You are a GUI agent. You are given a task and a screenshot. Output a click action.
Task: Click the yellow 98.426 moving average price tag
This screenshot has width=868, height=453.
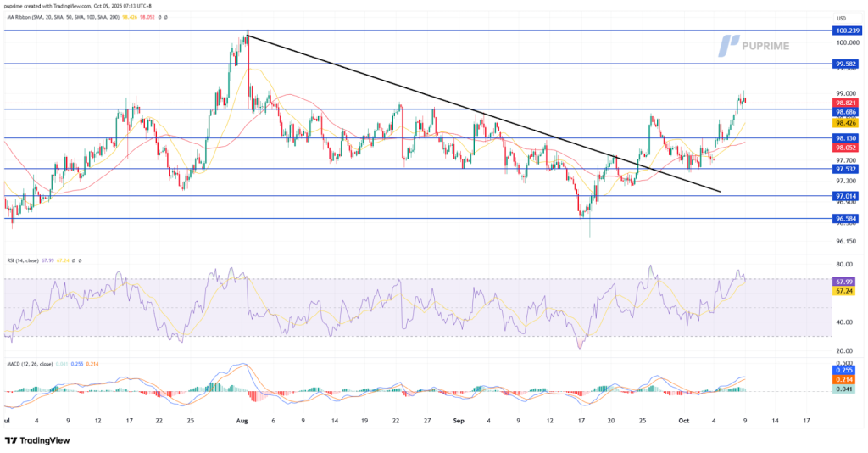[x=847, y=123]
